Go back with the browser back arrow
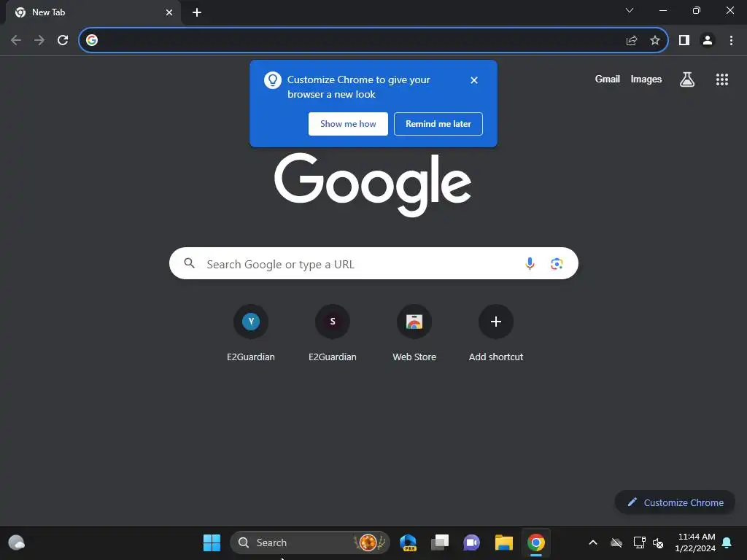Screen dimensions: 747x560 pos(16,41)
